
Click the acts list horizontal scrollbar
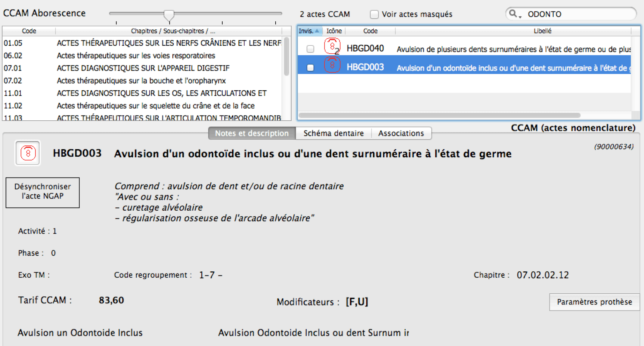coord(439,115)
